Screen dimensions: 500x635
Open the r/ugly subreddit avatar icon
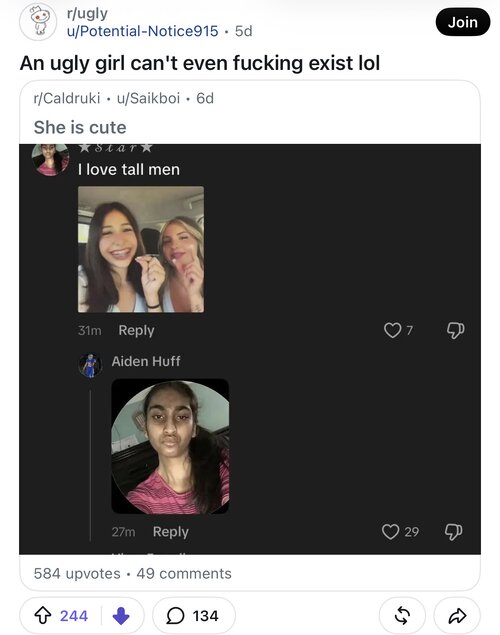(x=38, y=22)
